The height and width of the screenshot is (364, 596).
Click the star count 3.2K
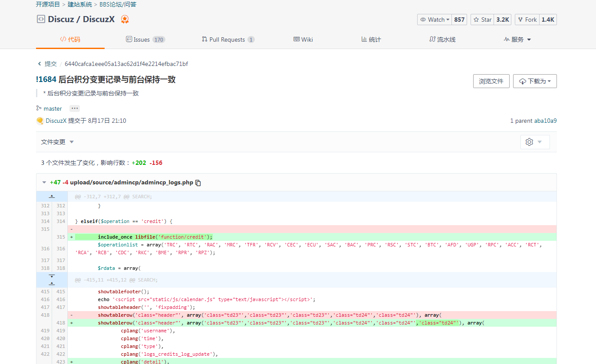click(503, 20)
